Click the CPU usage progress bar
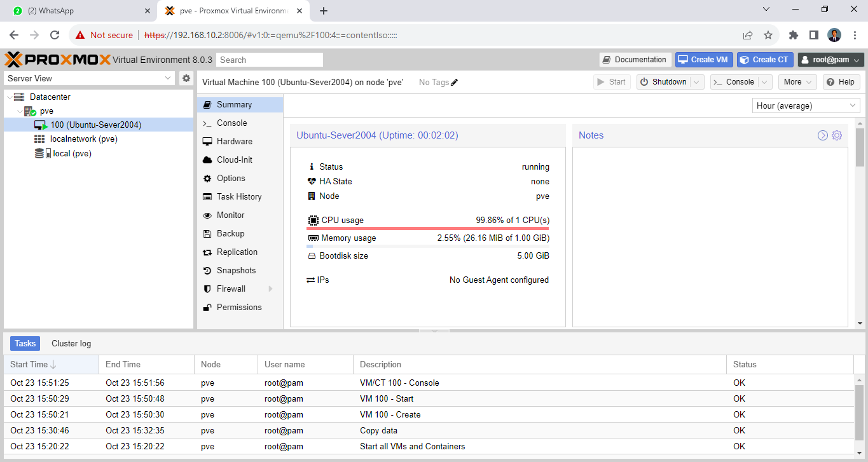The width and height of the screenshot is (868, 462). (427, 228)
